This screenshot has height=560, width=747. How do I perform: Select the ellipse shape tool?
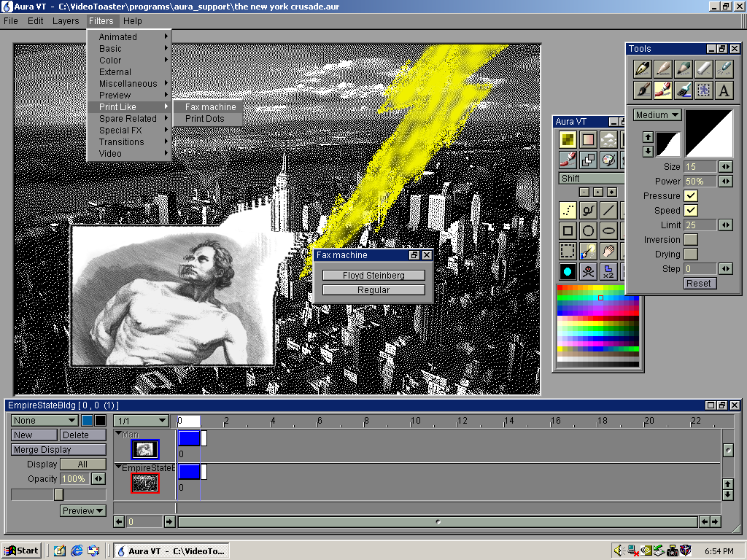pyautogui.click(x=609, y=231)
